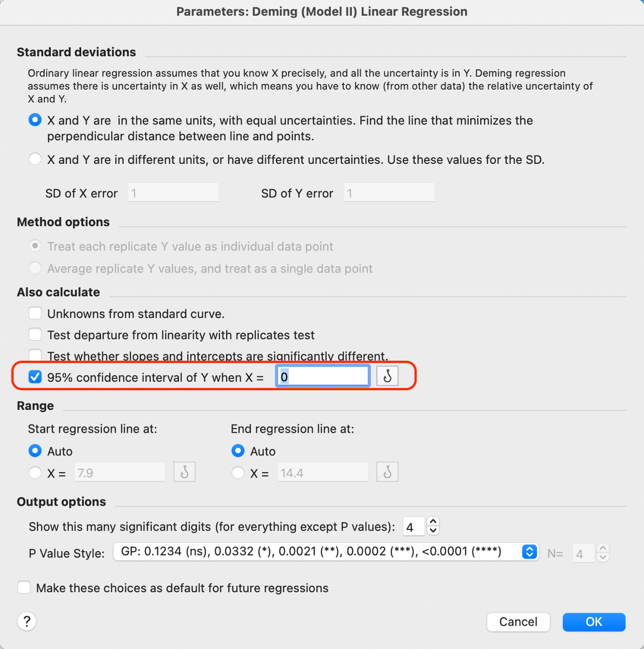Uncheck 95% confidence interval of Y checkbox
This screenshot has height=649, width=644.
pyautogui.click(x=35, y=377)
